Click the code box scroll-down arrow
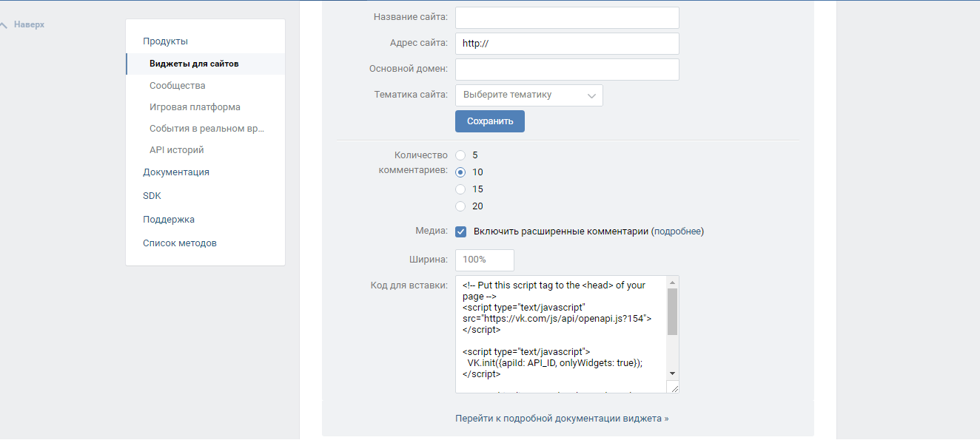Screen dimensions: 980x443 pos(672,373)
